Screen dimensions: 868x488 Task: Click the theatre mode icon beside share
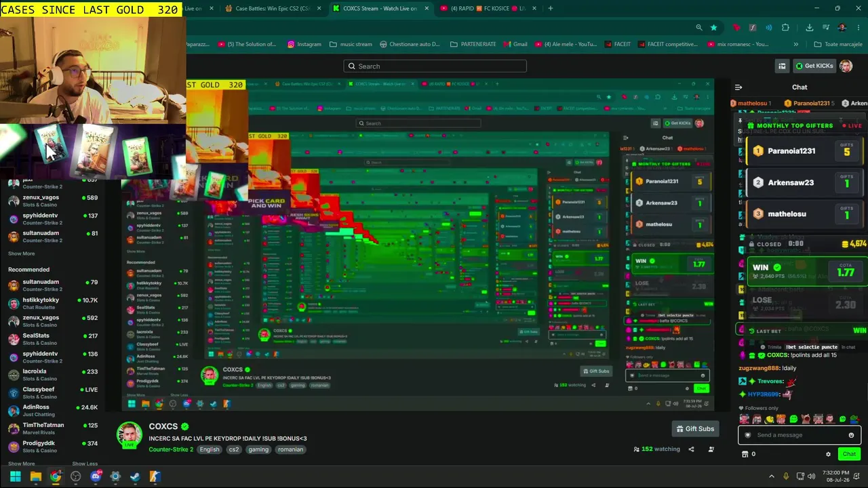click(711, 449)
